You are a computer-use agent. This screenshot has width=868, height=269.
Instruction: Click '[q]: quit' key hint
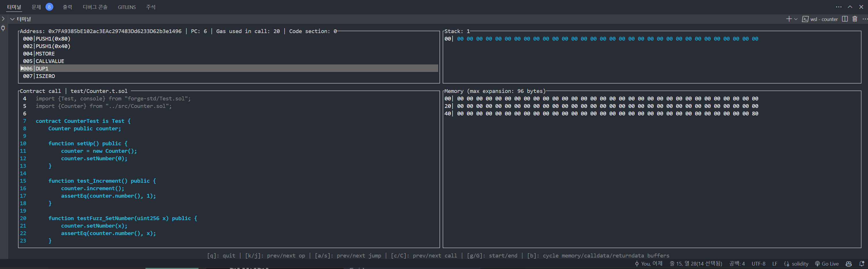tap(221, 256)
